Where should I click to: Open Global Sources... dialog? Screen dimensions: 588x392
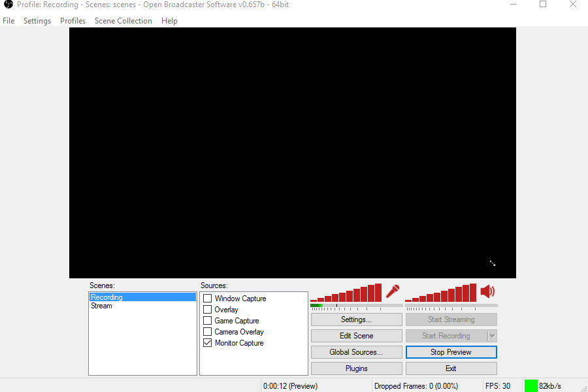[356, 352]
